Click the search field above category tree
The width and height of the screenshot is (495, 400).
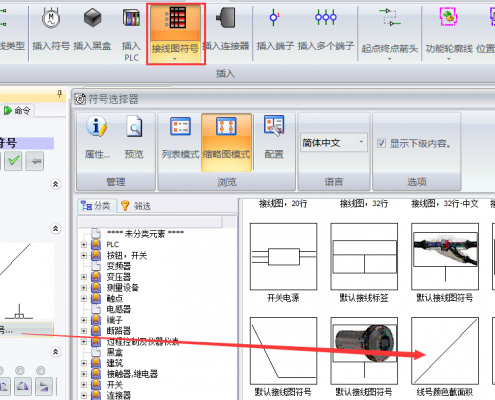click(150, 222)
